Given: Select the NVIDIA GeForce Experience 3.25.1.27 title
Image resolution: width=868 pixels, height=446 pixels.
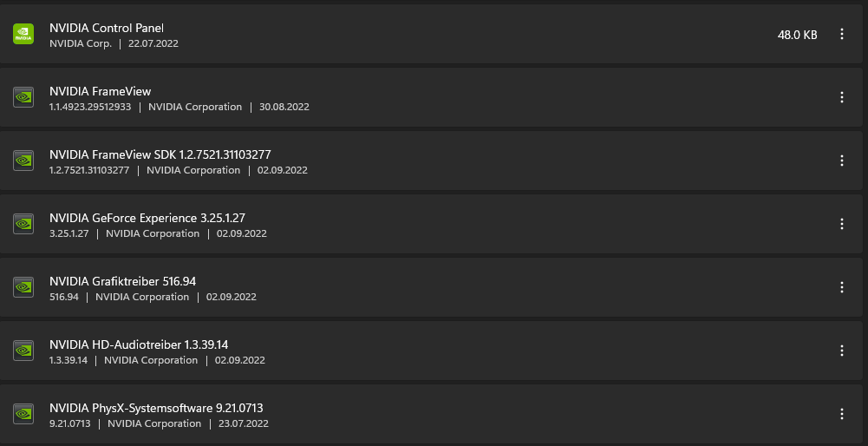Looking at the screenshot, I should pyautogui.click(x=147, y=218).
